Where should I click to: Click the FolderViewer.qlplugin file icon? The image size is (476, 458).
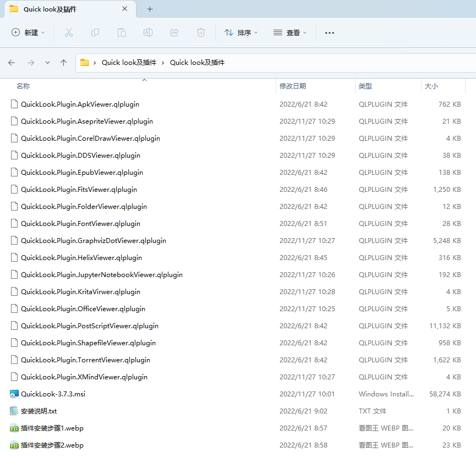(x=14, y=206)
